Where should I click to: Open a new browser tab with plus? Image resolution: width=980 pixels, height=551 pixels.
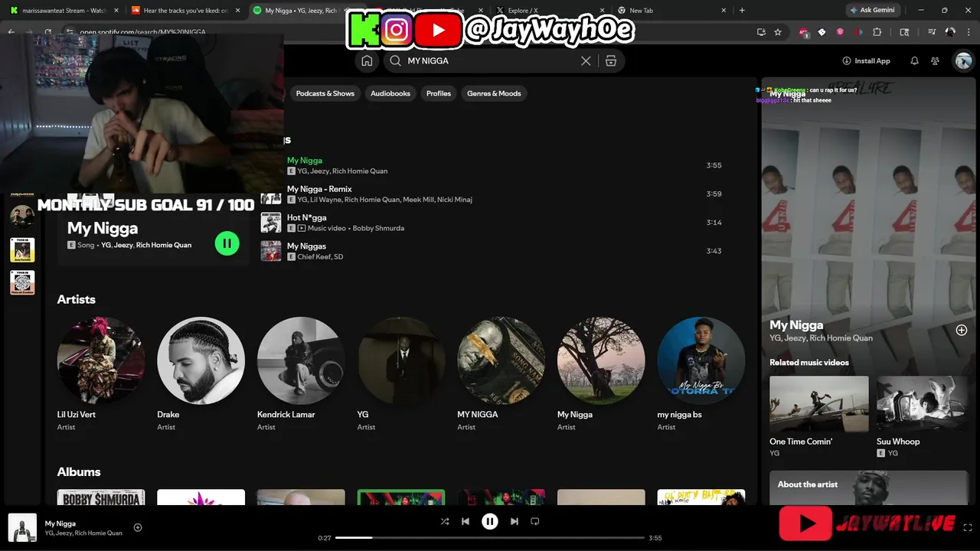coord(742,11)
